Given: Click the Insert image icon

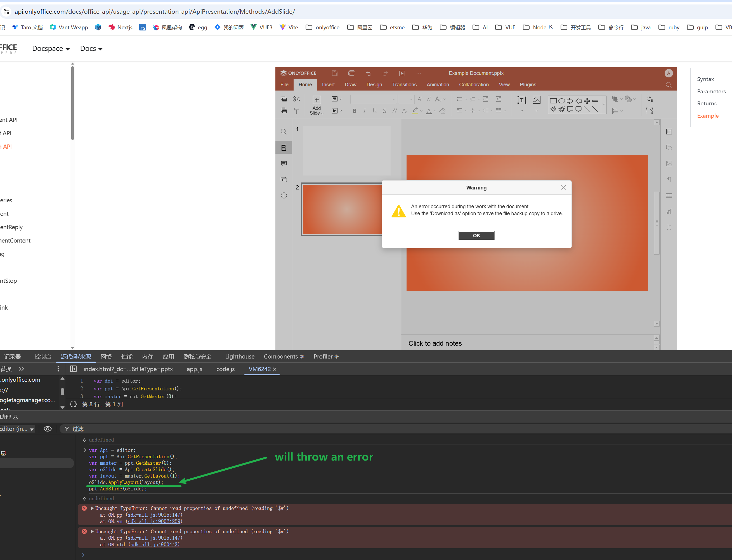Looking at the screenshot, I should pos(536,100).
